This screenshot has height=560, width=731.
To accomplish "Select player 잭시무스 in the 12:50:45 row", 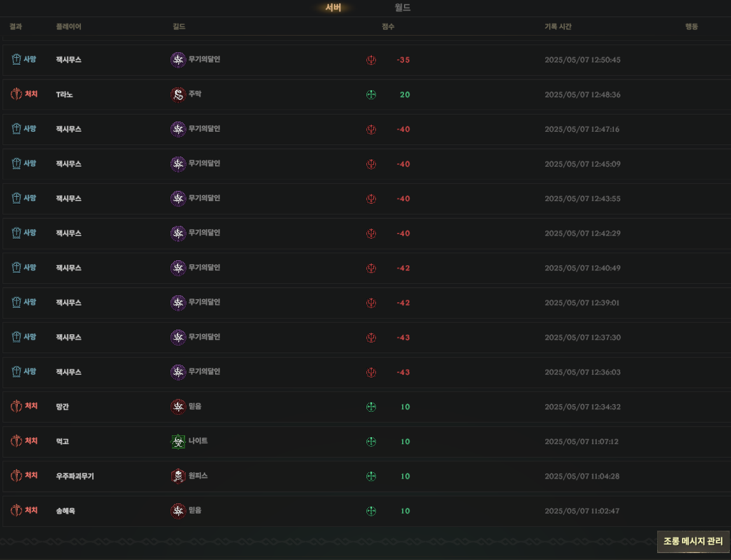I will click(69, 60).
